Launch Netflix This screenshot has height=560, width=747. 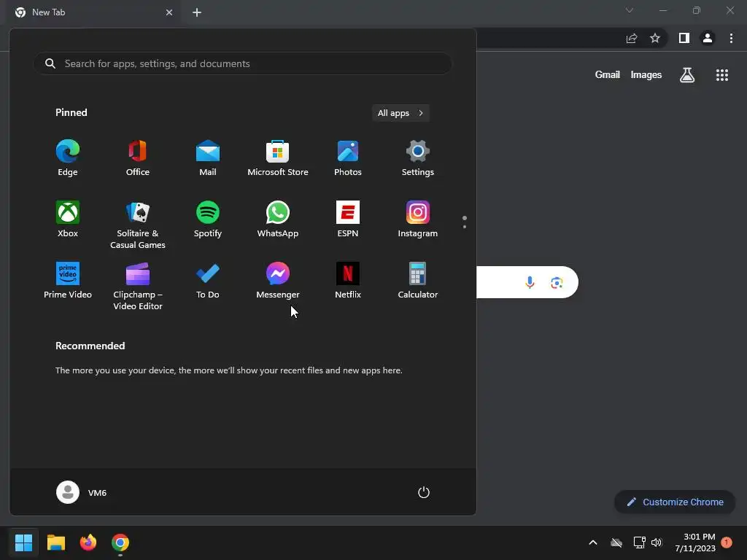pos(348,281)
